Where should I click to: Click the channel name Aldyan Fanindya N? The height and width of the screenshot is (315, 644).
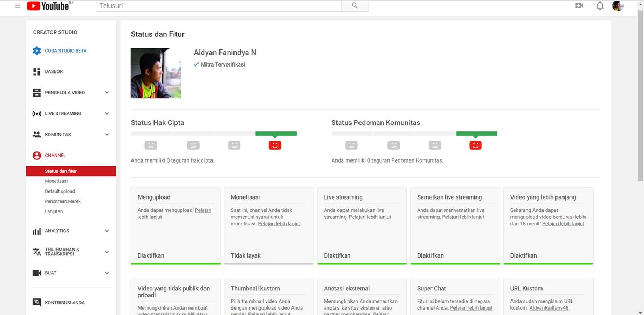225,53
